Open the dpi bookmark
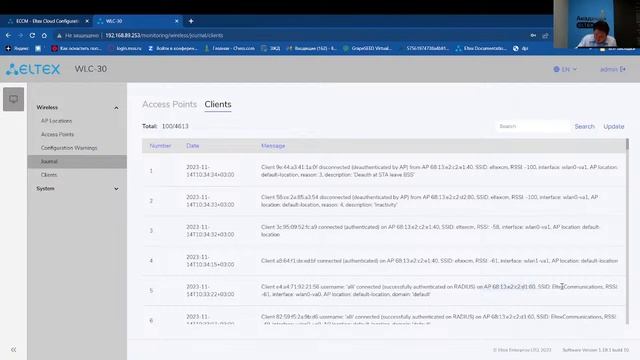 tap(521, 48)
